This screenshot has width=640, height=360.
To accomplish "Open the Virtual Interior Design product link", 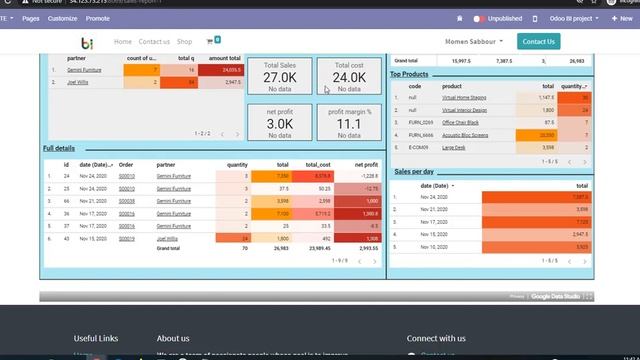I will tap(464, 110).
